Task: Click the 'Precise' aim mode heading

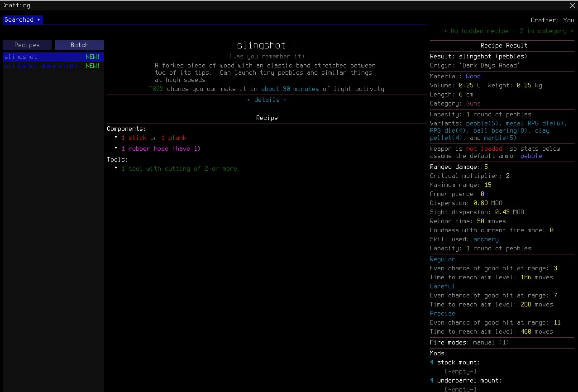Action: [x=443, y=314]
